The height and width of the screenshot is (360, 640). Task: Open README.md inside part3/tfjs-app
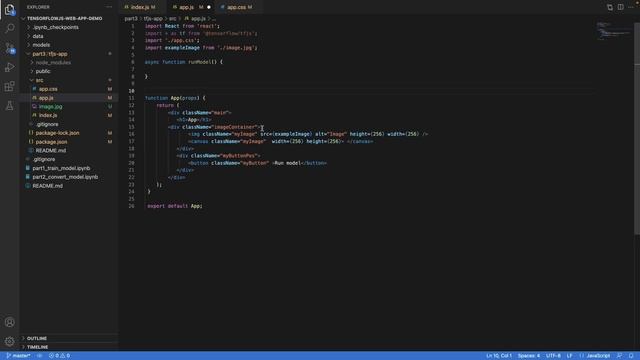(x=51, y=151)
